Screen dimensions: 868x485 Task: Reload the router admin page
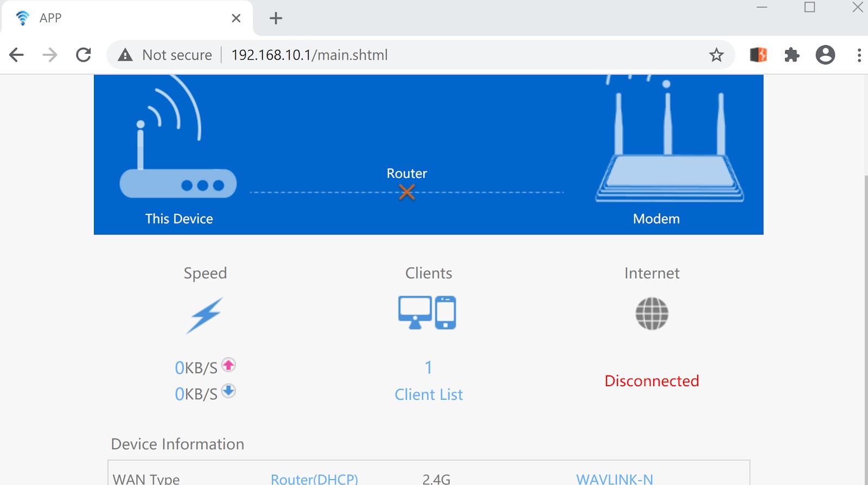pyautogui.click(x=84, y=55)
